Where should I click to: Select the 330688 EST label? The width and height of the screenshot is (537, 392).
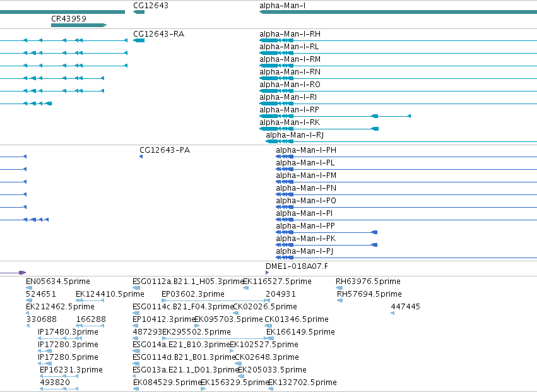(x=42, y=319)
